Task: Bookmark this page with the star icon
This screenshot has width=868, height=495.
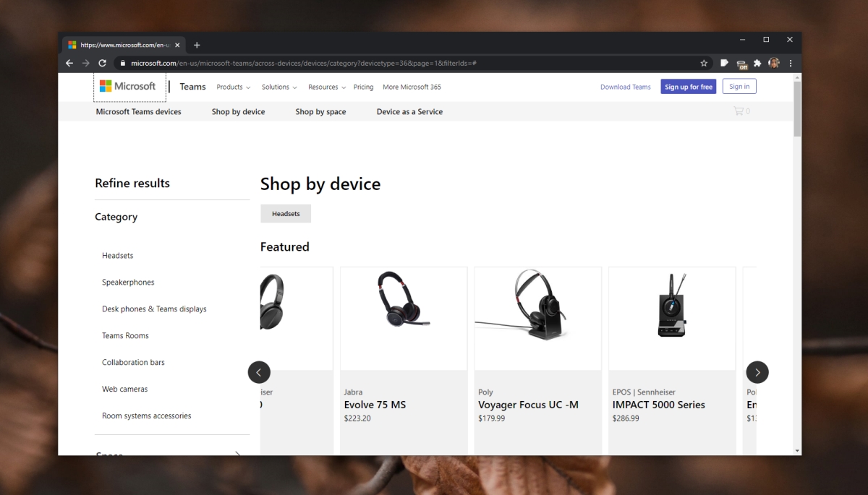Action: point(704,64)
